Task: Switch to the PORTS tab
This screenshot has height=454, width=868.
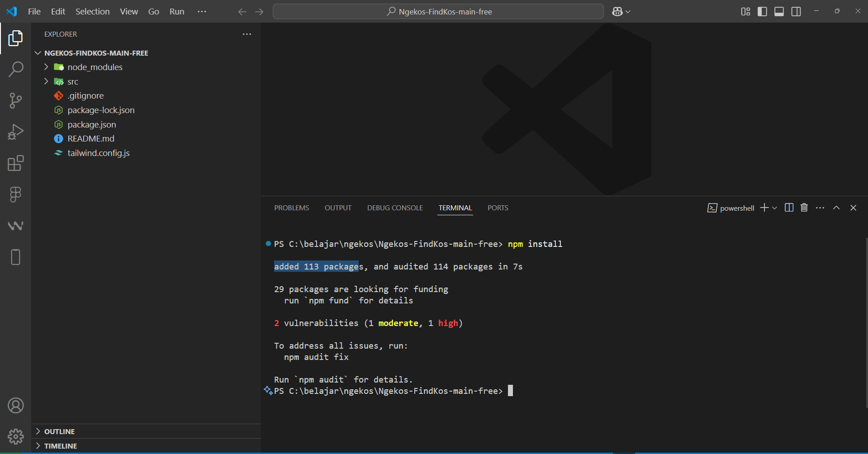Action: coord(498,208)
